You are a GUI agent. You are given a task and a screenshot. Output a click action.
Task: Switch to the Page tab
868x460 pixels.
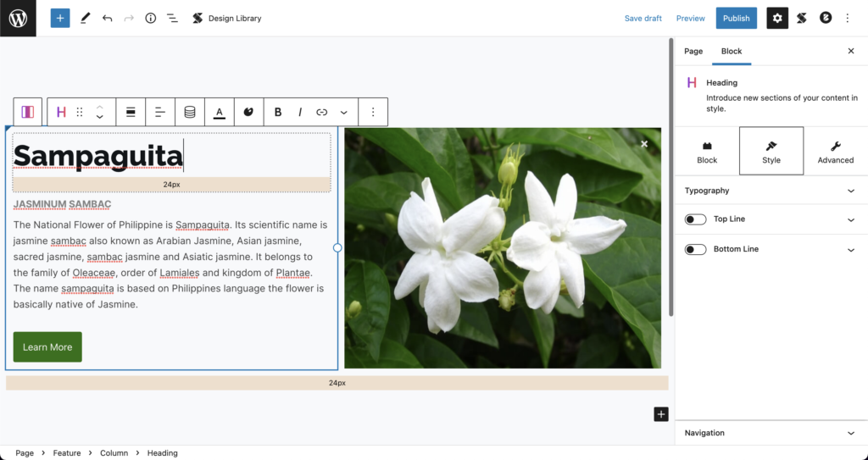693,51
